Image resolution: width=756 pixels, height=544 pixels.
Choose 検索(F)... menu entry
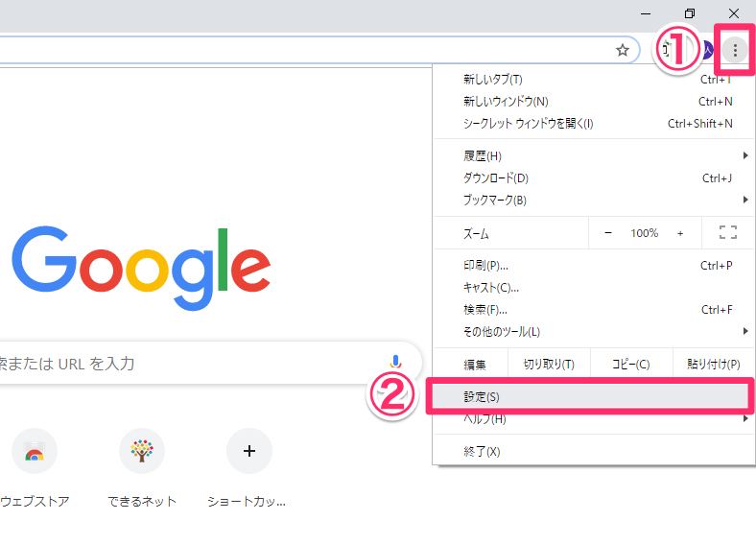click(x=594, y=310)
